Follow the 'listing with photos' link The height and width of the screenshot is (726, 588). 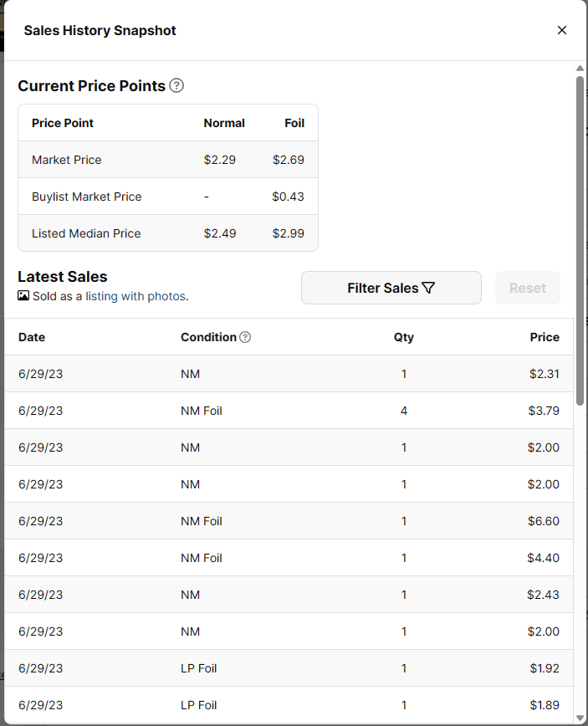tap(136, 296)
